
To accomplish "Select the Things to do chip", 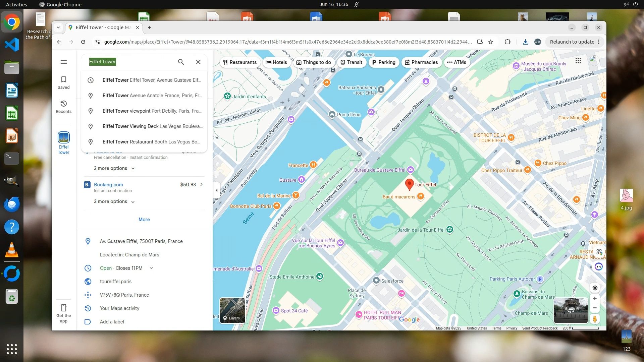I will click(x=314, y=62).
